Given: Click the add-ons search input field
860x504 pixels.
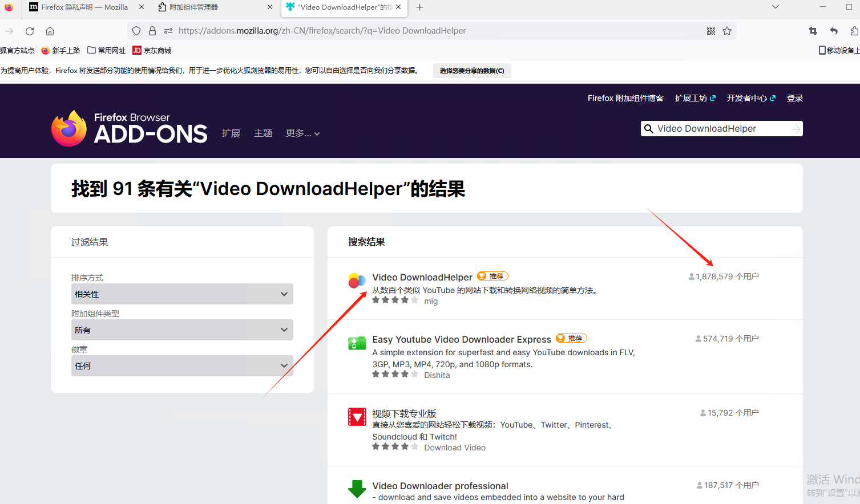Looking at the screenshot, I should coord(722,129).
